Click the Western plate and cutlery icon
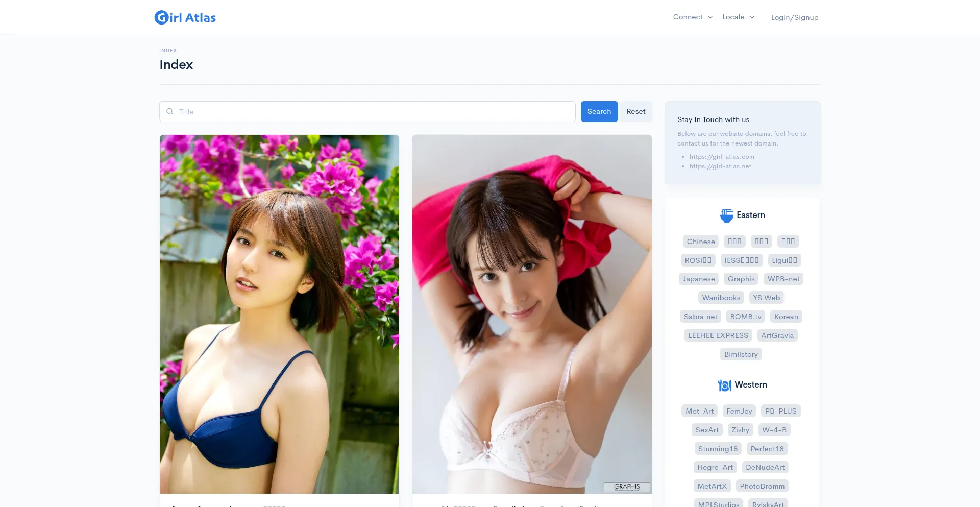Screen dimensions: 980x507 725,385
